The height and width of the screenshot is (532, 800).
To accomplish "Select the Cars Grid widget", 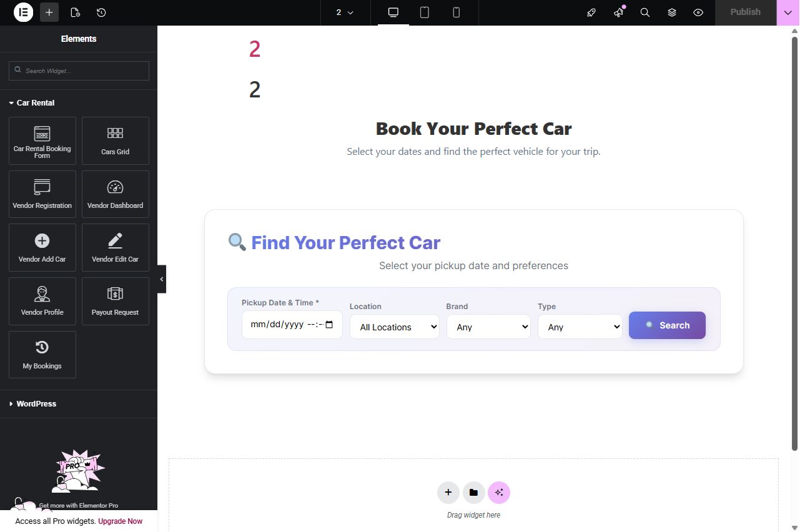I will tap(116, 140).
